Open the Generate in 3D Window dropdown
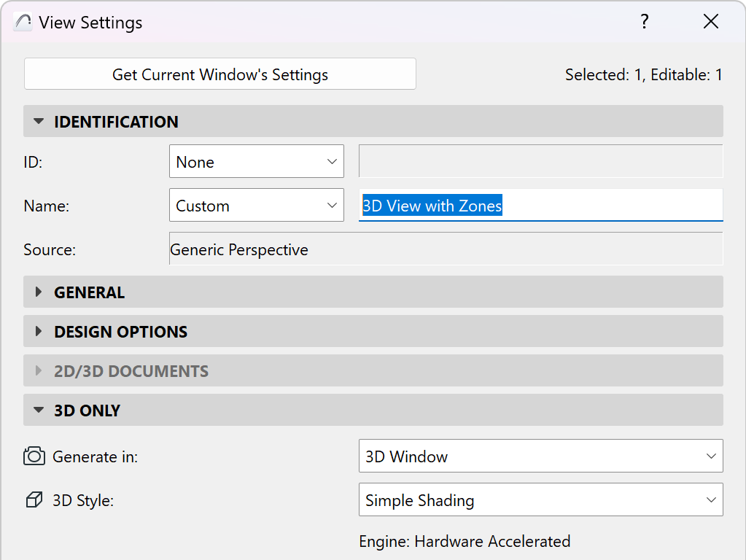 540,456
